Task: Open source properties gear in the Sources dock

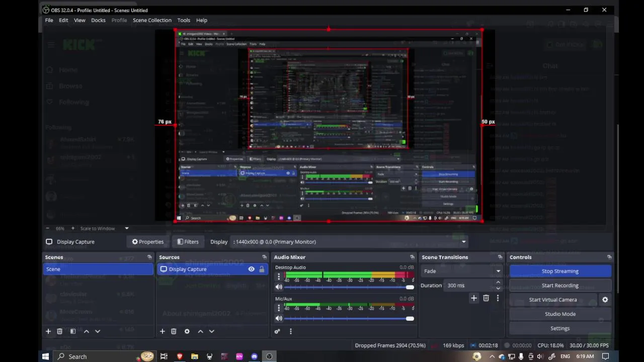Action: tap(187, 331)
